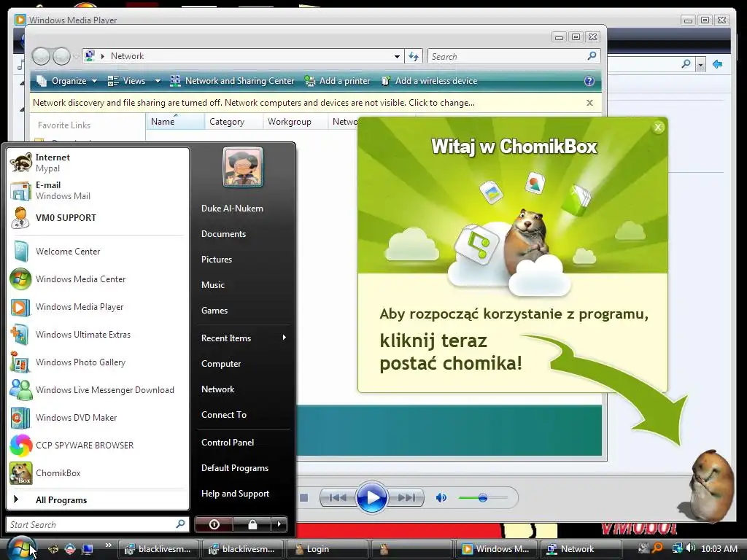
Task: Open Views menu in Network window
Action: (x=128, y=81)
